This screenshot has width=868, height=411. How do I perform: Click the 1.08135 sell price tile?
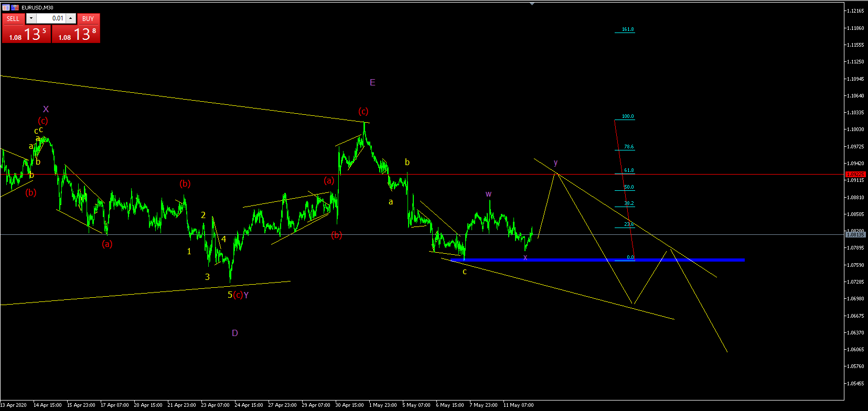[x=26, y=34]
